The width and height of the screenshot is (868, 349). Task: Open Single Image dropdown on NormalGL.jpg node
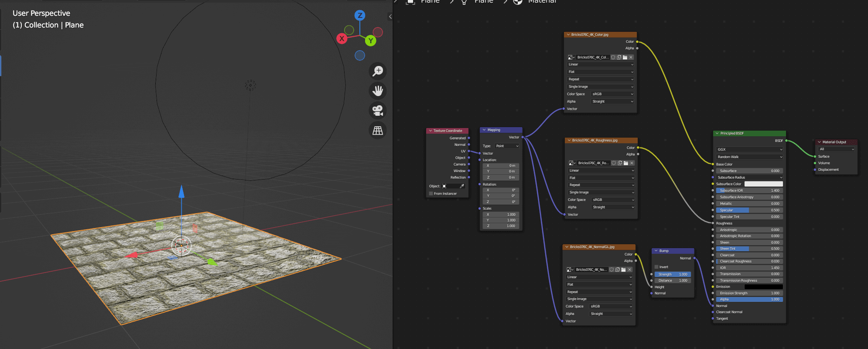click(599, 299)
